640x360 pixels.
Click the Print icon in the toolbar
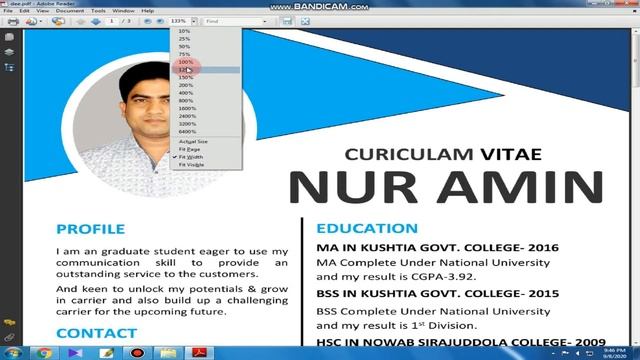(x=13, y=21)
